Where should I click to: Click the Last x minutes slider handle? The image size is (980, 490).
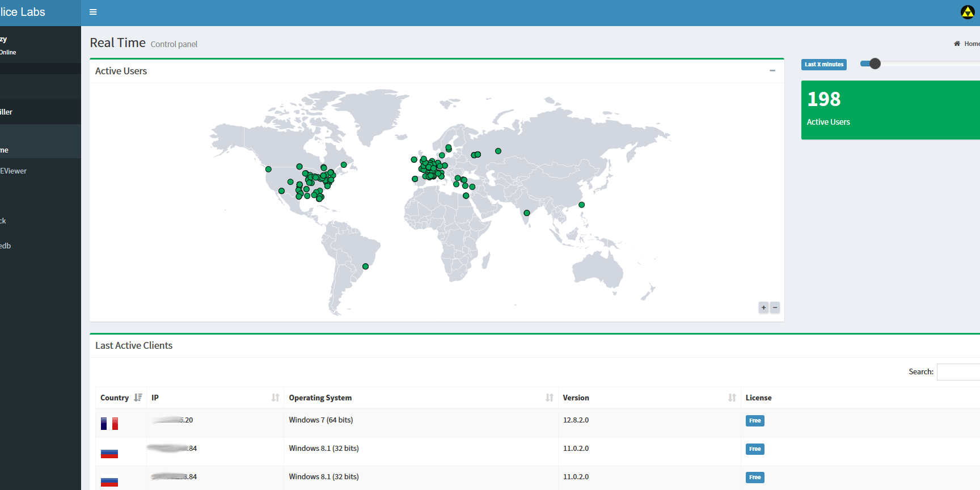coord(875,64)
